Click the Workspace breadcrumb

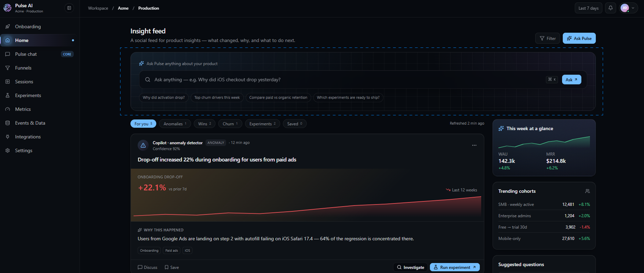[98, 8]
